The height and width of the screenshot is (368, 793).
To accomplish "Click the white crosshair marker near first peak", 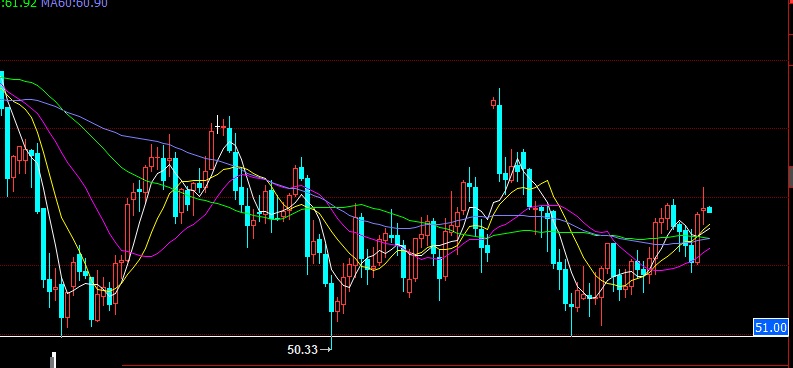I will (x=217, y=125).
